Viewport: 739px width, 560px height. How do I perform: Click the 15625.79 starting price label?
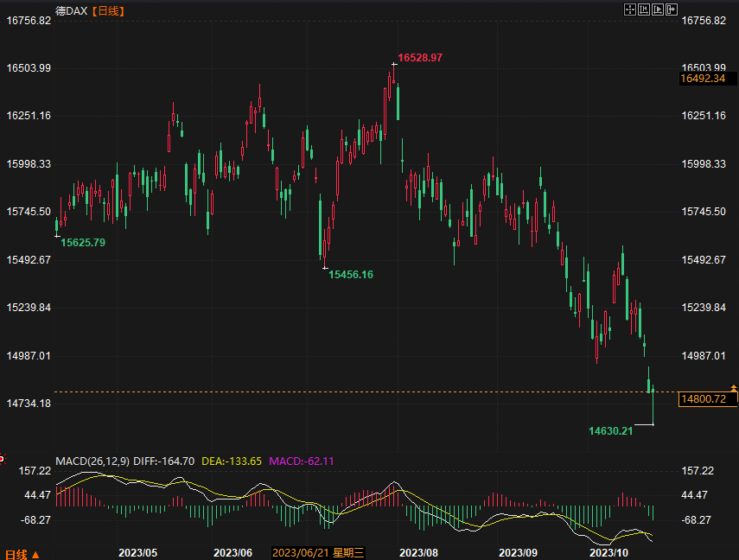pos(83,243)
